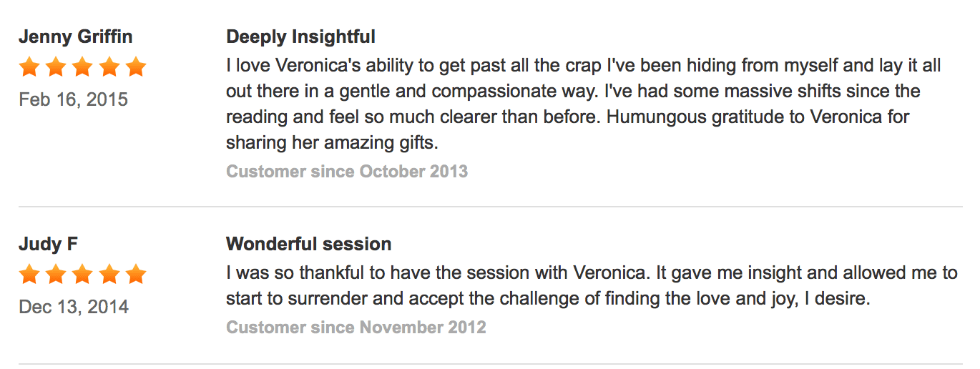Click the 'Wonderful session' review title
This screenshot has height=369, width=980.
tap(308, 244)
